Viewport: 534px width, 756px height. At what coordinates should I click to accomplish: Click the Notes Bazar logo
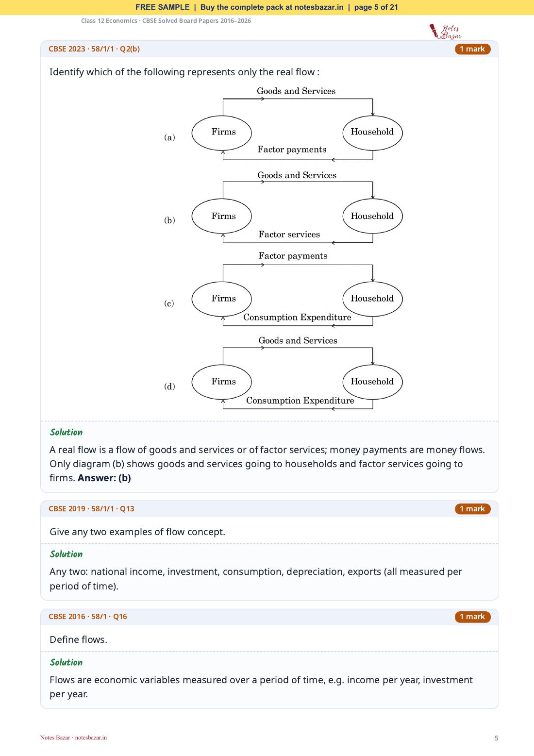click(x=445, y=32)
